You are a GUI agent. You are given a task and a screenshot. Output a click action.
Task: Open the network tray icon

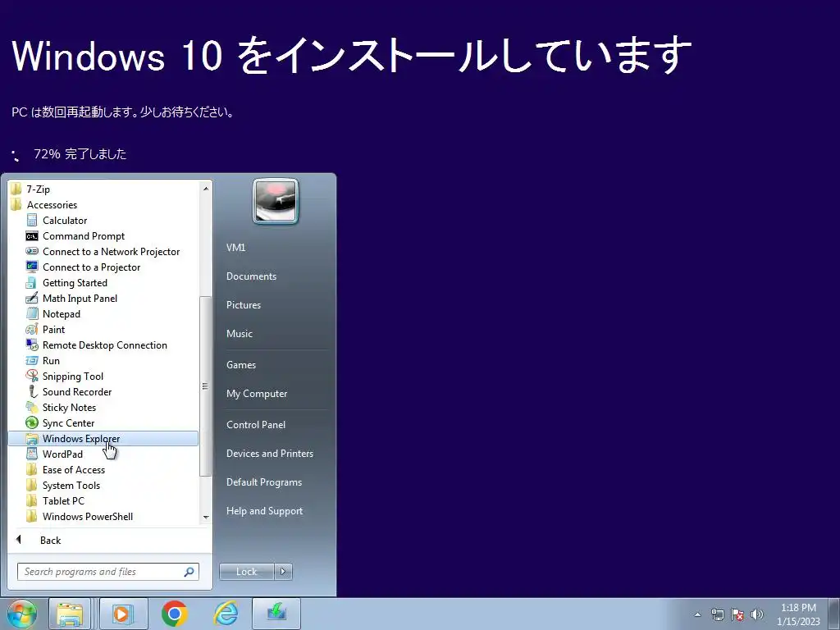[717, 614]
